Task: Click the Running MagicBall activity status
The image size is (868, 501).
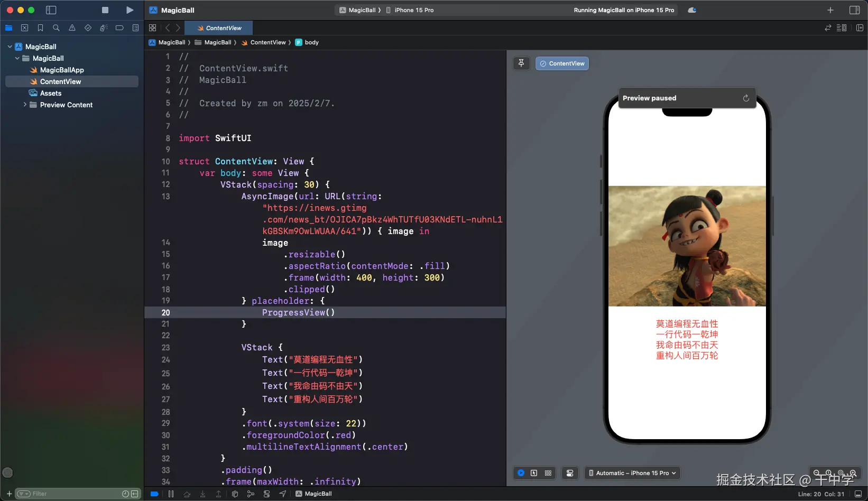Action: [624, 10]
